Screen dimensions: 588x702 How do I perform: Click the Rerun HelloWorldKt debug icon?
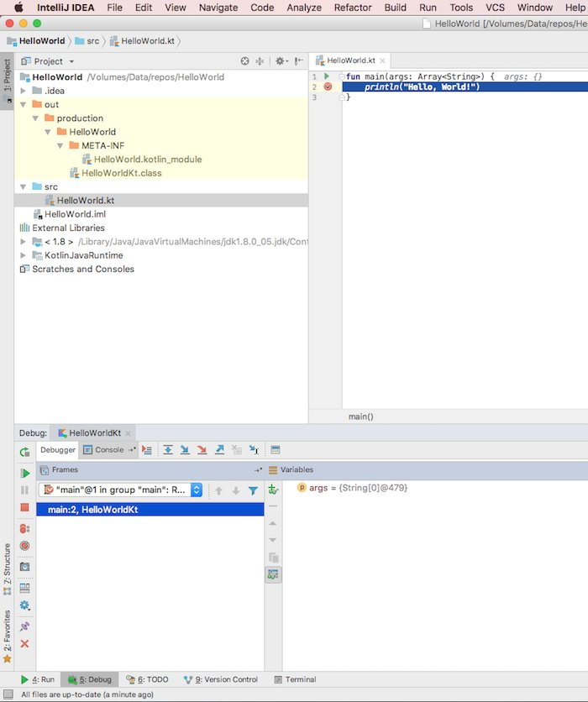tap(24, 452)
